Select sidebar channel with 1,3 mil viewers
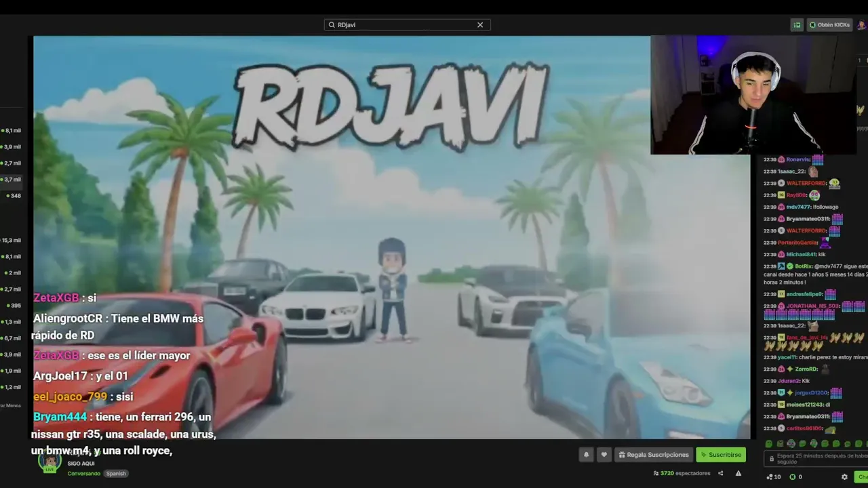This screenshot has width=868, height=488. tap(12, 322)
